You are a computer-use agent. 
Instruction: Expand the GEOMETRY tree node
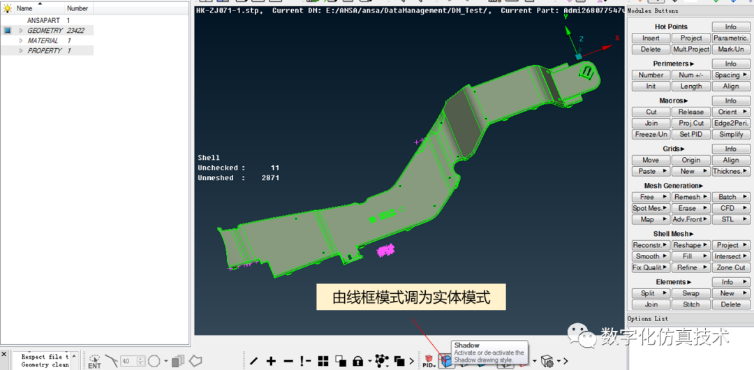(x=21, y=30)
